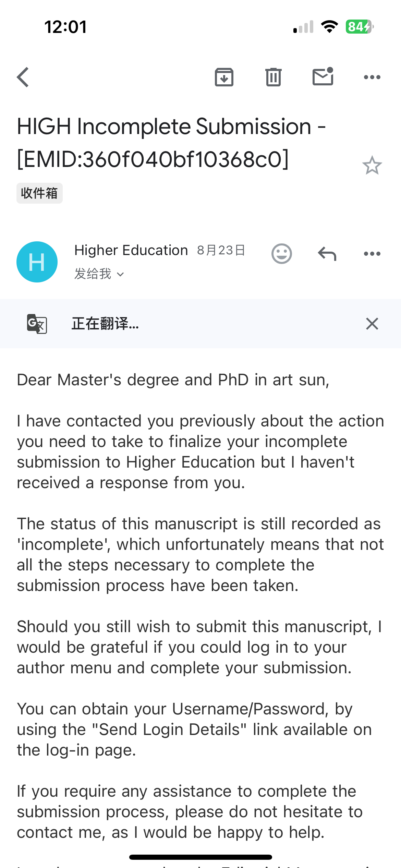
Task: Open message-level more options menu
Action: [x=372, y=254]
